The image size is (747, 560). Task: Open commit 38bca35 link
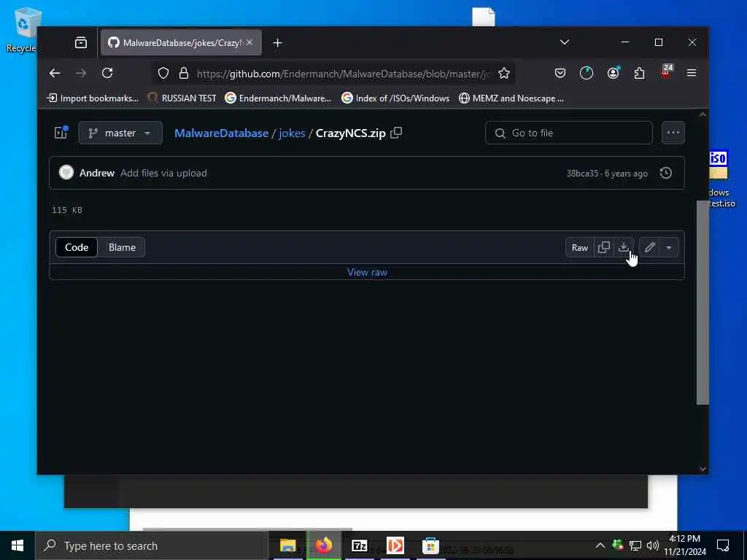coord(581,174)
